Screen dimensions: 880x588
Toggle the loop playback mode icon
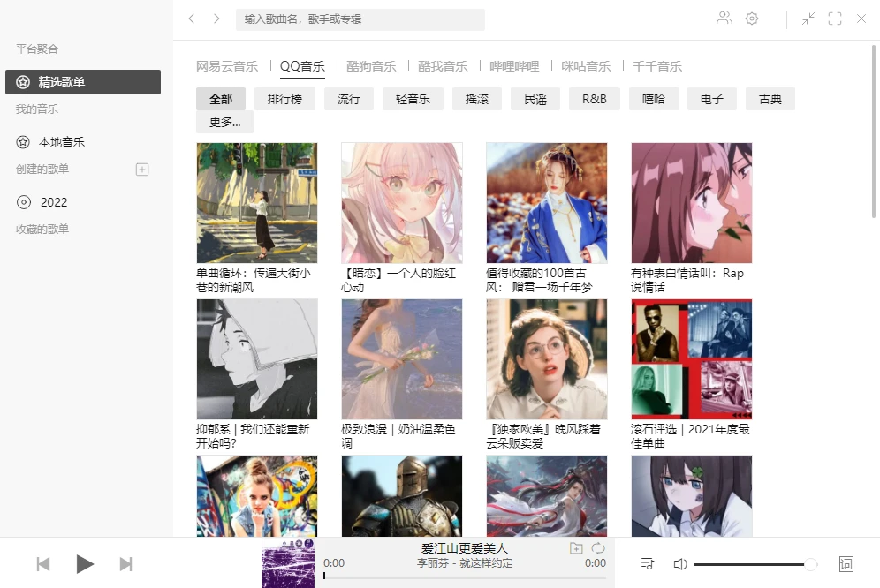tap(598, 548)
